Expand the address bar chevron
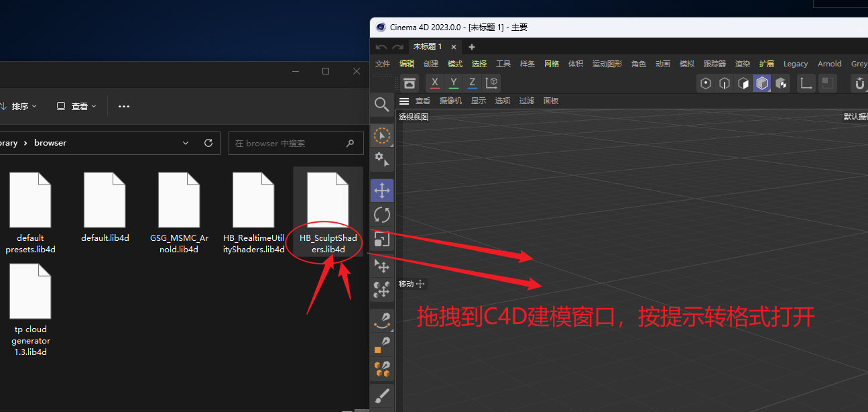This screenshot has width=868, height=412. (x=186, y=142)
